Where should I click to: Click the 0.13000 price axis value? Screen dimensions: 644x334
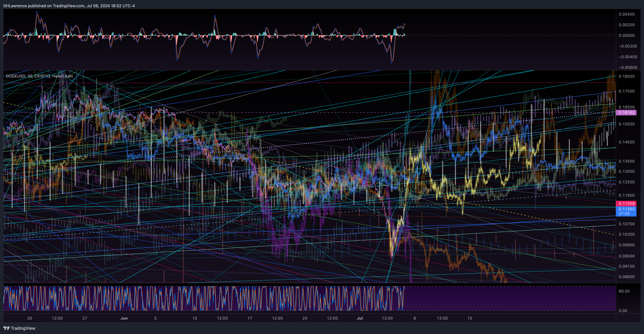pos(626,171)
